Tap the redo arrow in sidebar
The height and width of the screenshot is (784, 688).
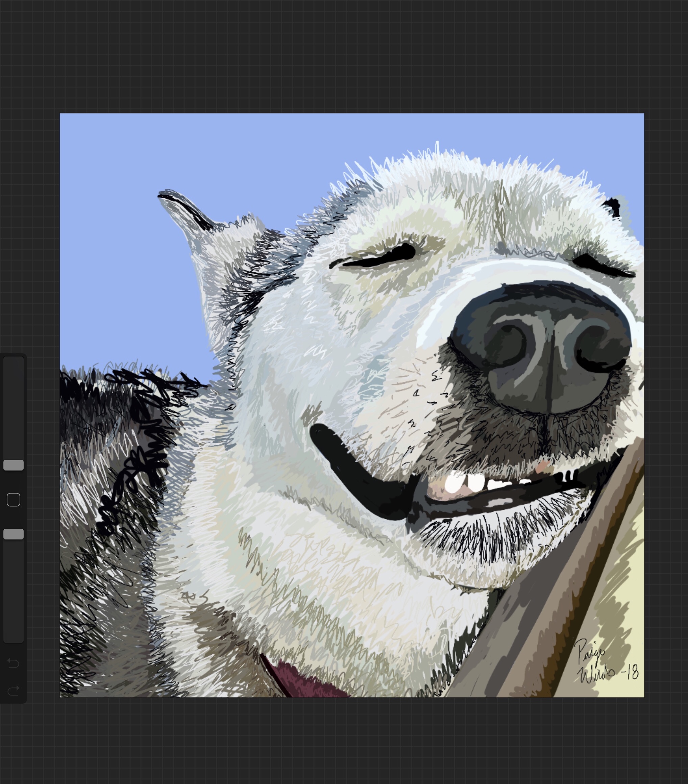point(14,691)
